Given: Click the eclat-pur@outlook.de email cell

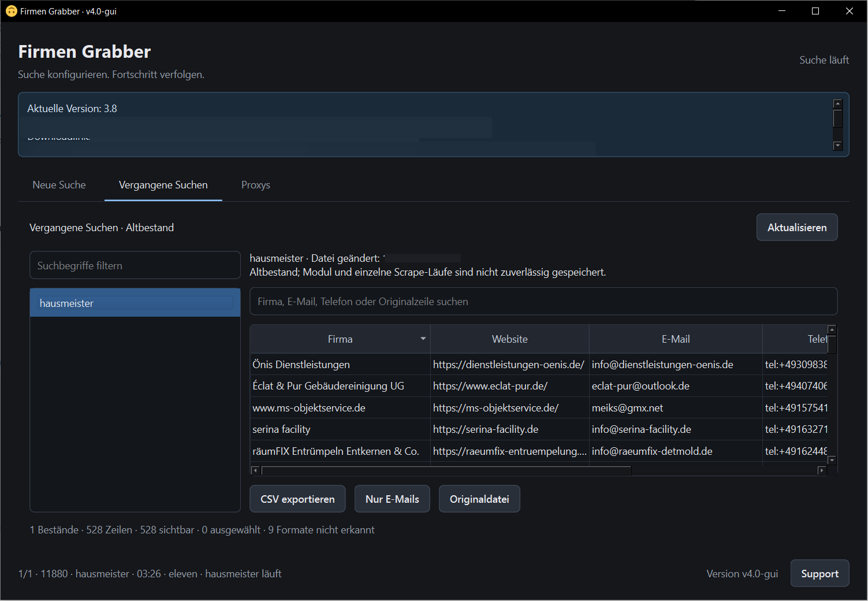Looking at the screenshot, I should pyautogui.click(x=676, y=386).
